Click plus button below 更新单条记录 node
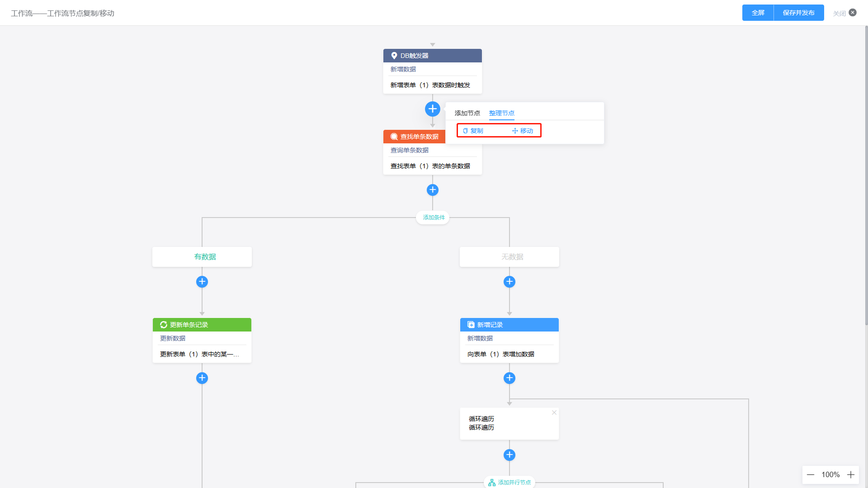Viewport: 868px width, 488px height. coord(202,378)
